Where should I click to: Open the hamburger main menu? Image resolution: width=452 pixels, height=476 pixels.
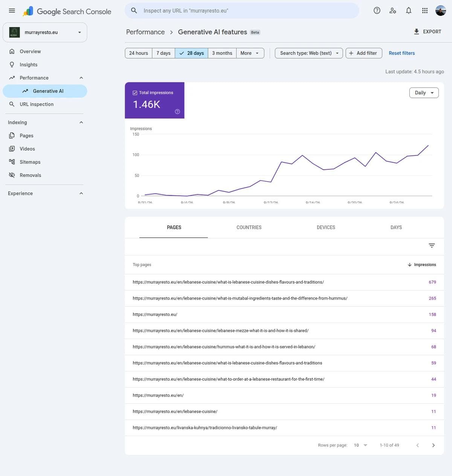tap(12, 11)
